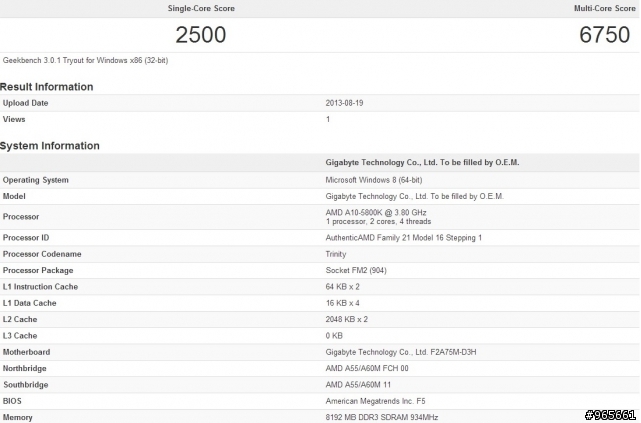
Task: Select the 0 KB value
Action: point(334,336)
